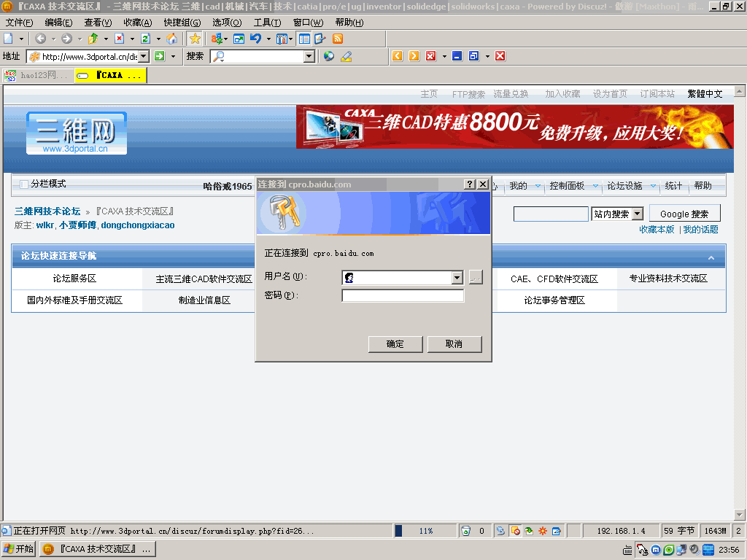Screen dimensions: 747x560
Task: Click the Refresh page icon
Action: 145,39
